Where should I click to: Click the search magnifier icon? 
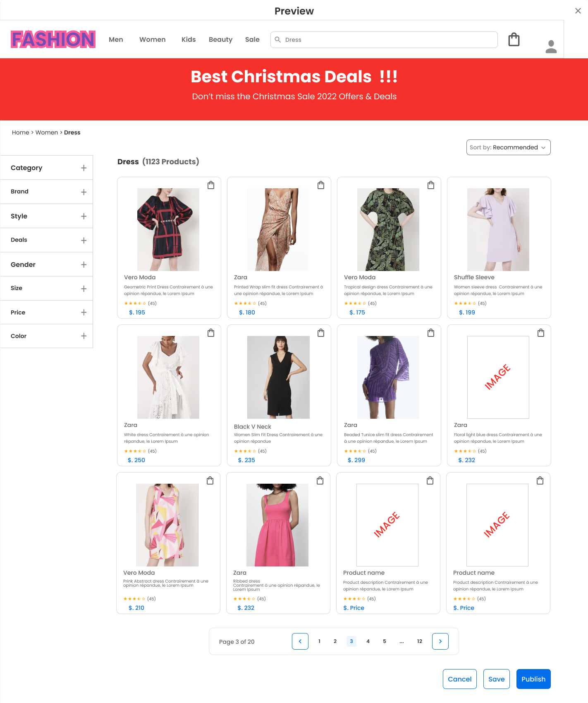click(x=278, y=40)
